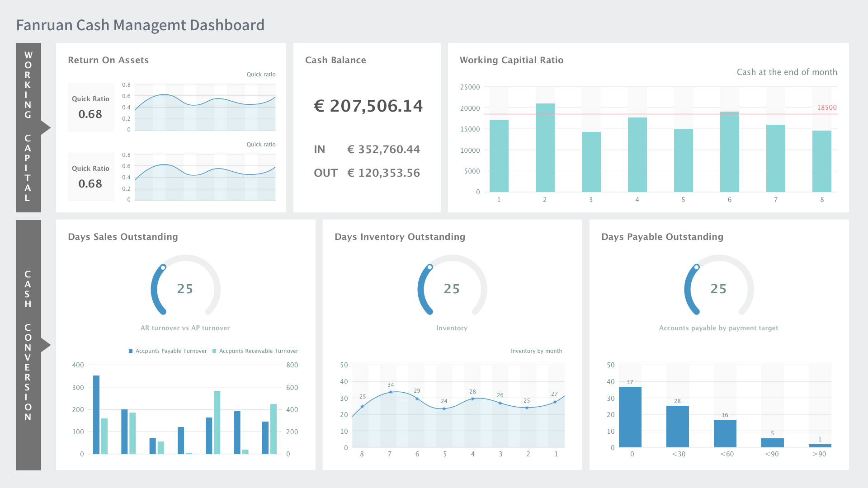This screenshot has width=868, height=488.
Task: Toggle Accpunts Payable Turnover legend marker
Action: point(131,351)
